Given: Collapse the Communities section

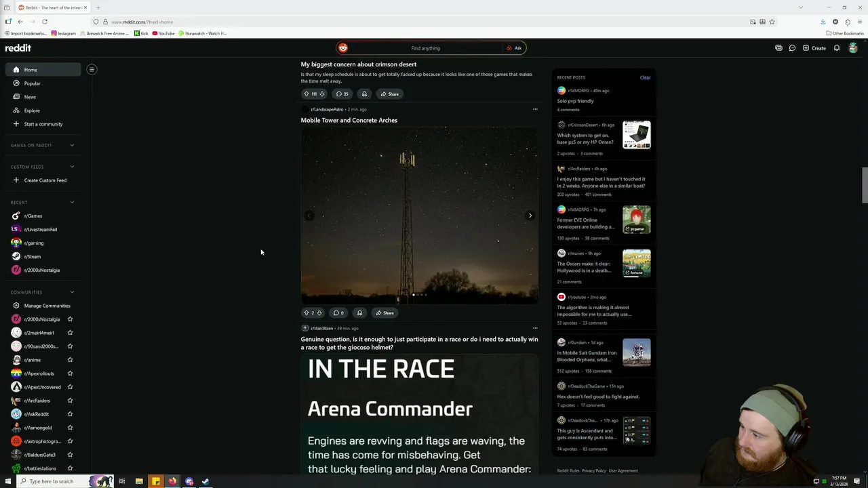Looking at the screenshot, I should pos(72,292).
